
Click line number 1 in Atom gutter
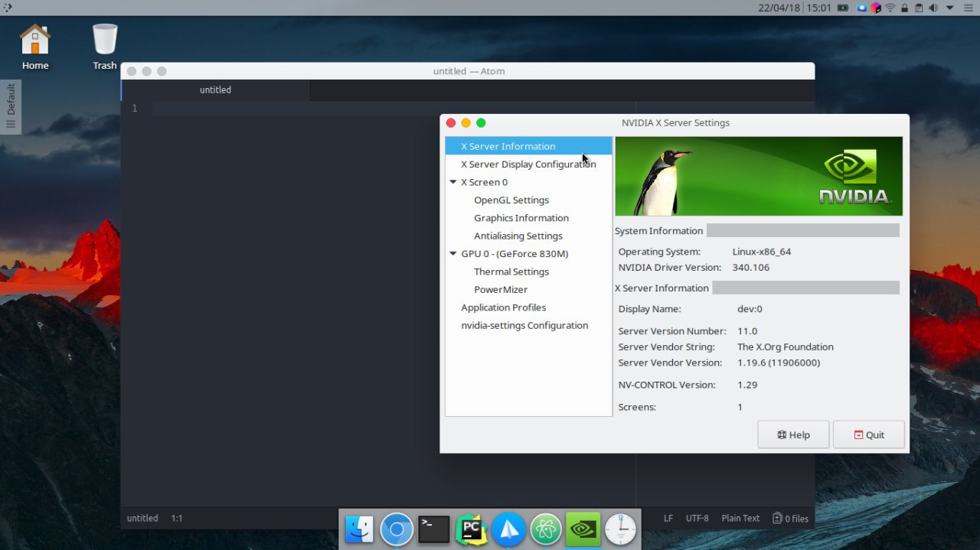[x=135, y=108]
